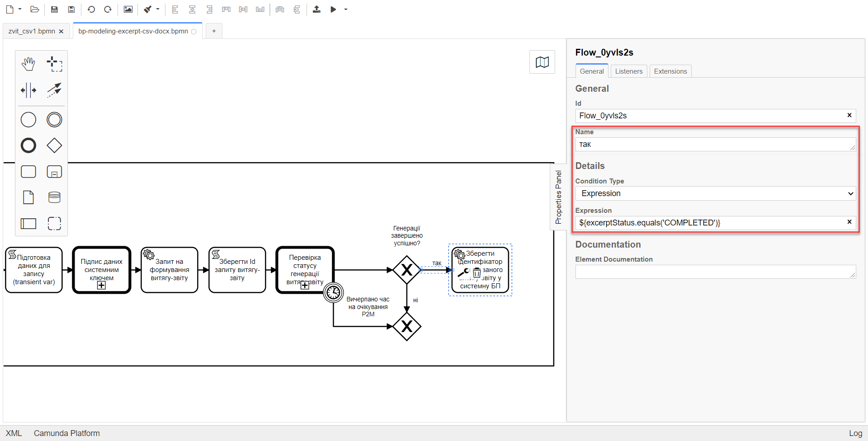
Task: Open the Condition Type dropdown
Action: [x=715, y=193]
